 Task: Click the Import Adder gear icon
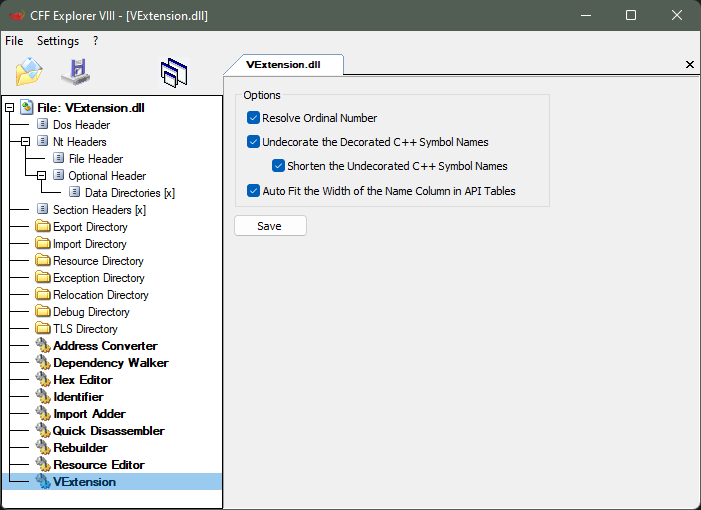tap(43, 413)
